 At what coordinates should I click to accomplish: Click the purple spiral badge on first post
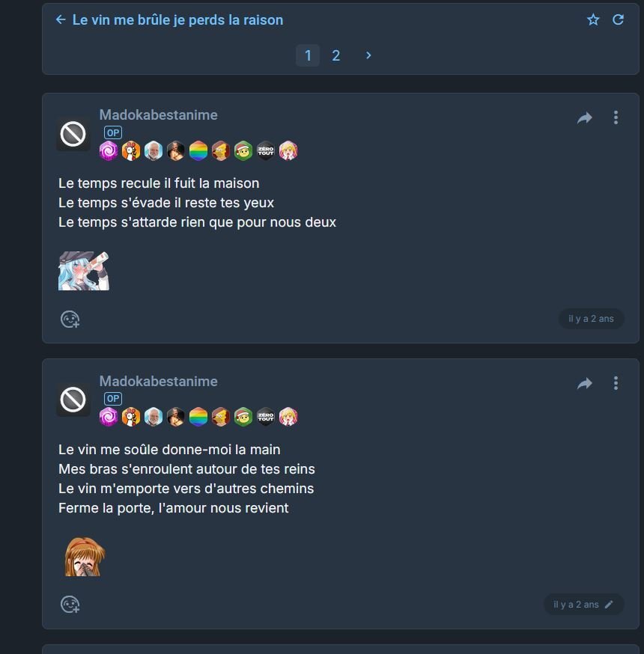click(x=109, y=150)
